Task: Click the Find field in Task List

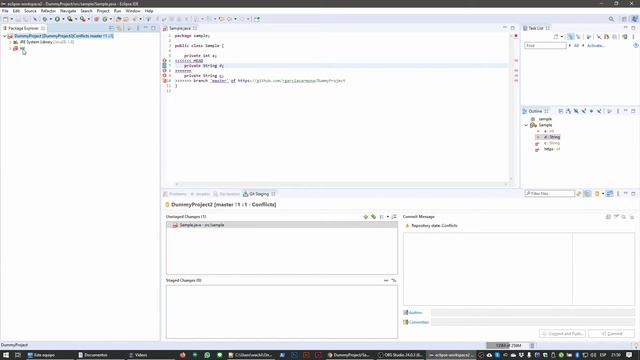Action: tap(545, 45)
